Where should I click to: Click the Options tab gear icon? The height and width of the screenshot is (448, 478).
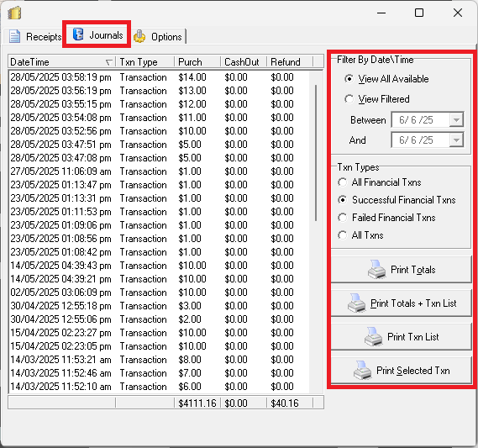[139, 36]
